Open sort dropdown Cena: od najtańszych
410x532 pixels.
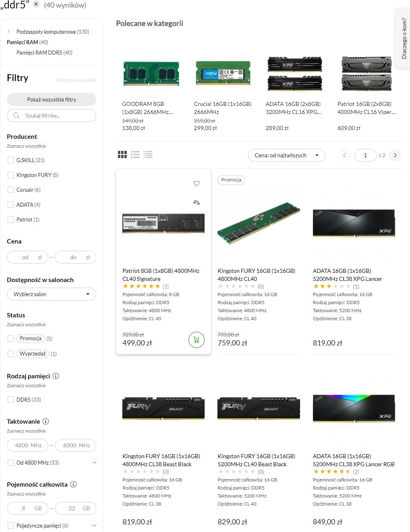click(286, 155)
